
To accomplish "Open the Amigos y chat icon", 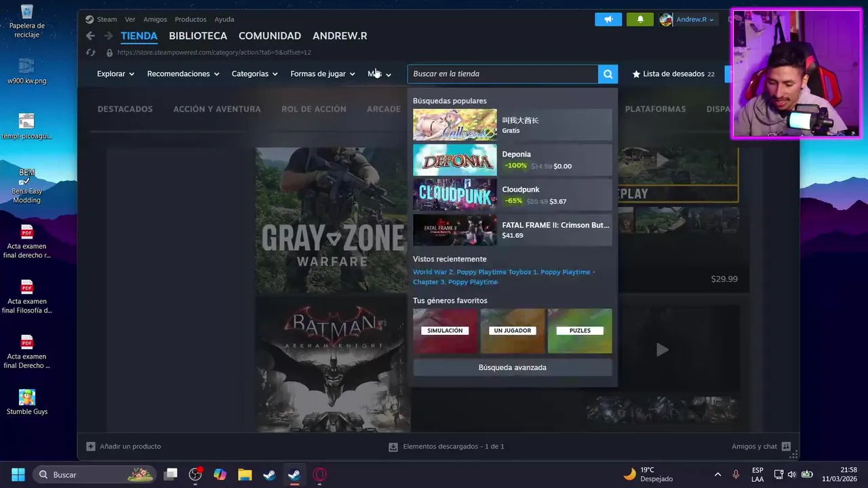I will click(x=786, y=447).
